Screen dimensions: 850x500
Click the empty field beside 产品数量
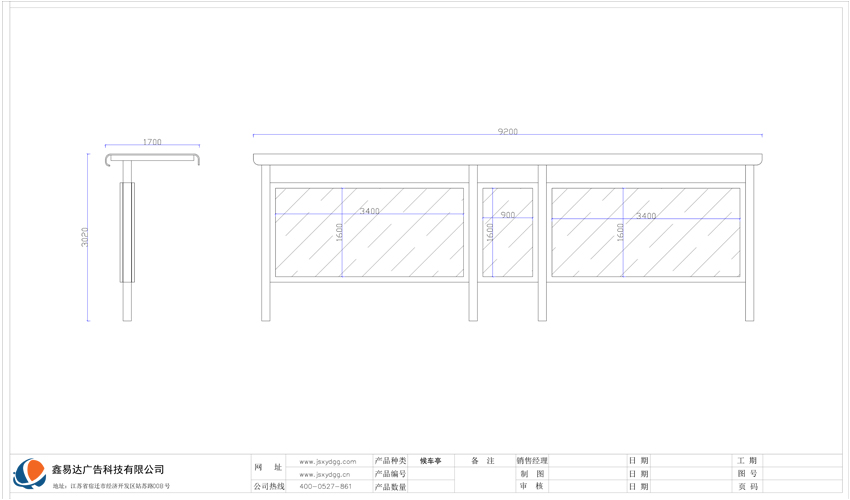tap(431, 486)
